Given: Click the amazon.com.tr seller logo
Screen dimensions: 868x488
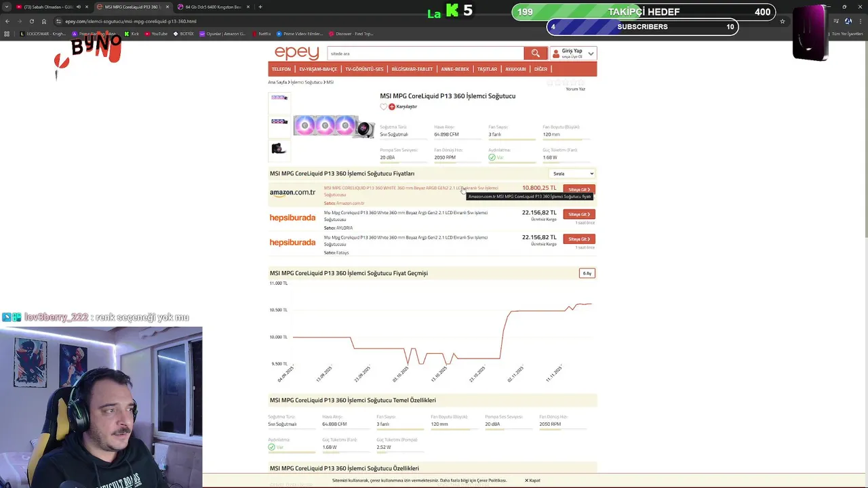Looking at the screenshot, I should pos(292,192).
